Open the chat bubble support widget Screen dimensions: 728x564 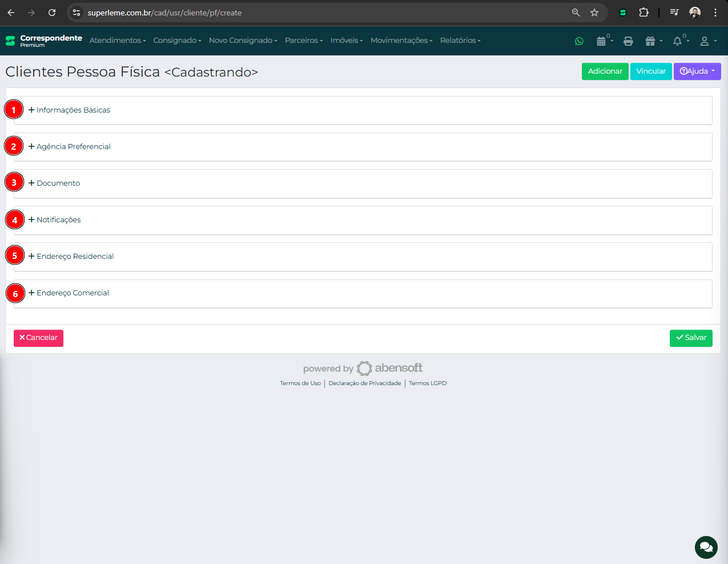pyautogui.click(x=706, y=547)
